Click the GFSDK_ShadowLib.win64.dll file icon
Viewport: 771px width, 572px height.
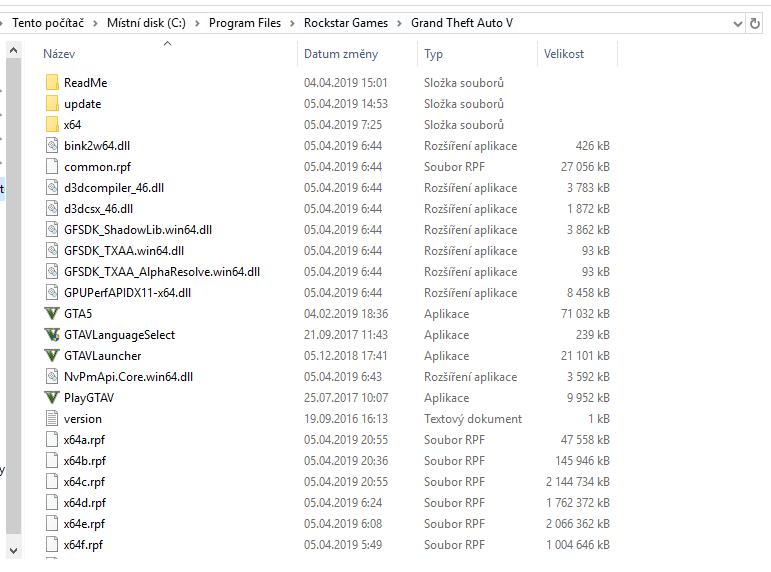tap(52, 230)
